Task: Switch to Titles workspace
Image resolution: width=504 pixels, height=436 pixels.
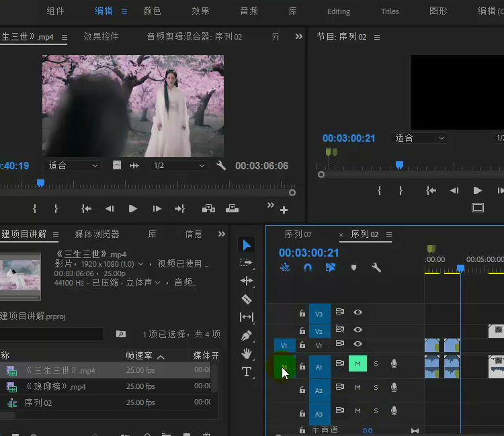Action: point(390,11)
